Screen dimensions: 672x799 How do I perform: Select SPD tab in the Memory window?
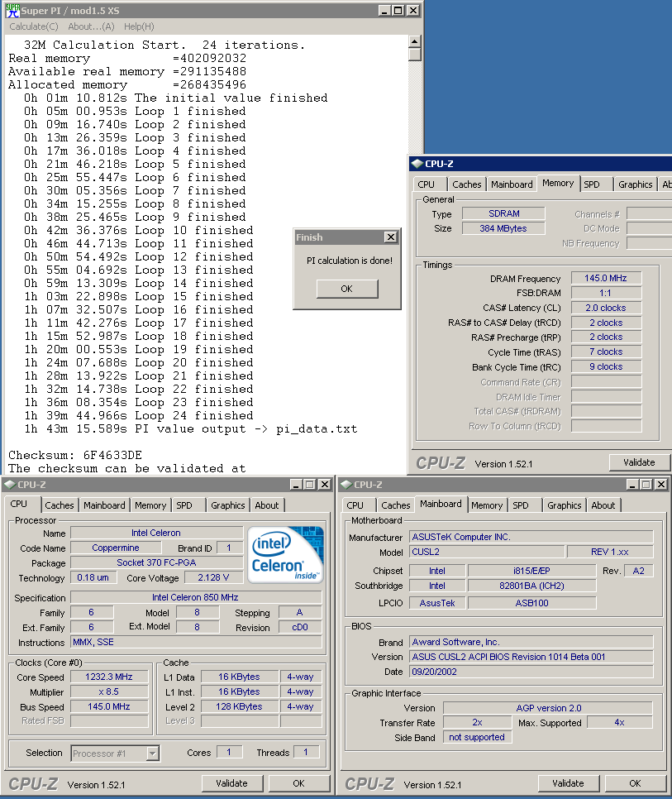(x=592, y=184)
